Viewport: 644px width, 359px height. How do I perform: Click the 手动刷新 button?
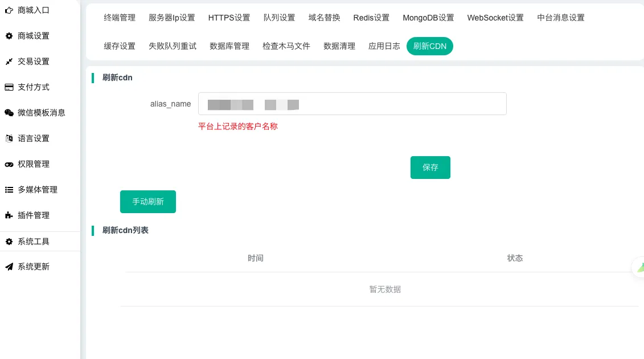tap(148, 202)
